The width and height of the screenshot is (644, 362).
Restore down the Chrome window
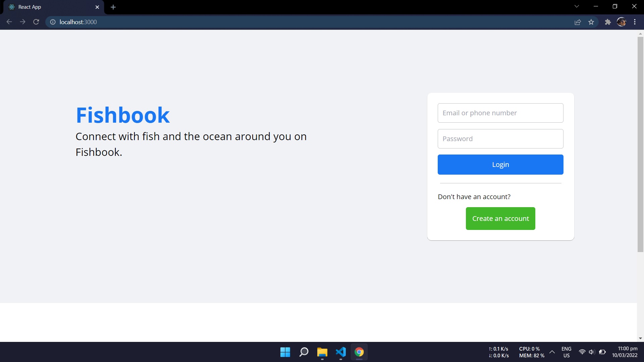pyautogui.click(x=615, y=6)
